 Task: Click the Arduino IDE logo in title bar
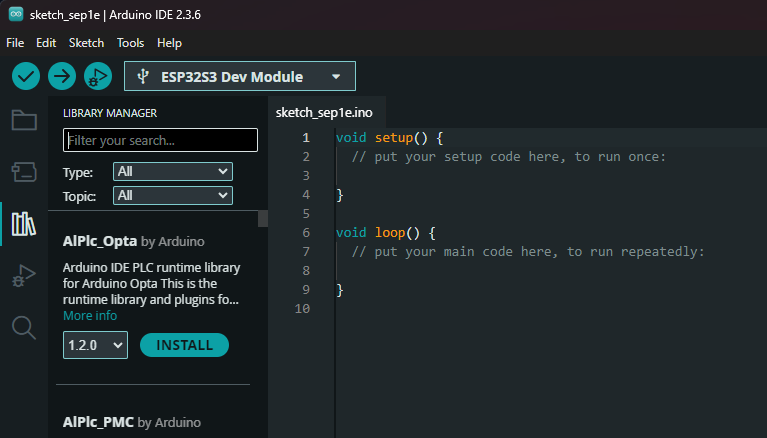(16, 14)
